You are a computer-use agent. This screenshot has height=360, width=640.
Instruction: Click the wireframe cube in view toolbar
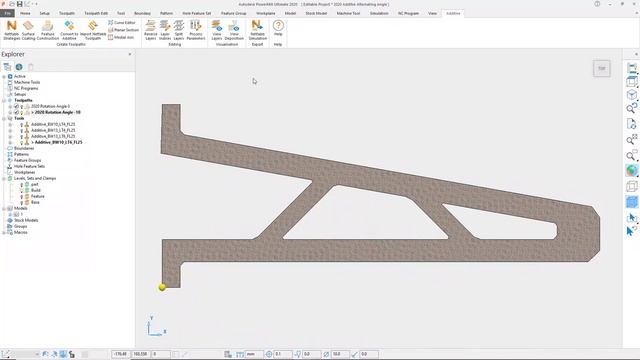(x=631, y=186)
